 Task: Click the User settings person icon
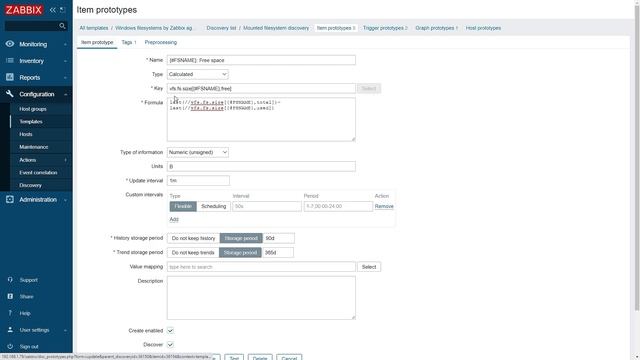pyautogui.click(x=10, y=329)
